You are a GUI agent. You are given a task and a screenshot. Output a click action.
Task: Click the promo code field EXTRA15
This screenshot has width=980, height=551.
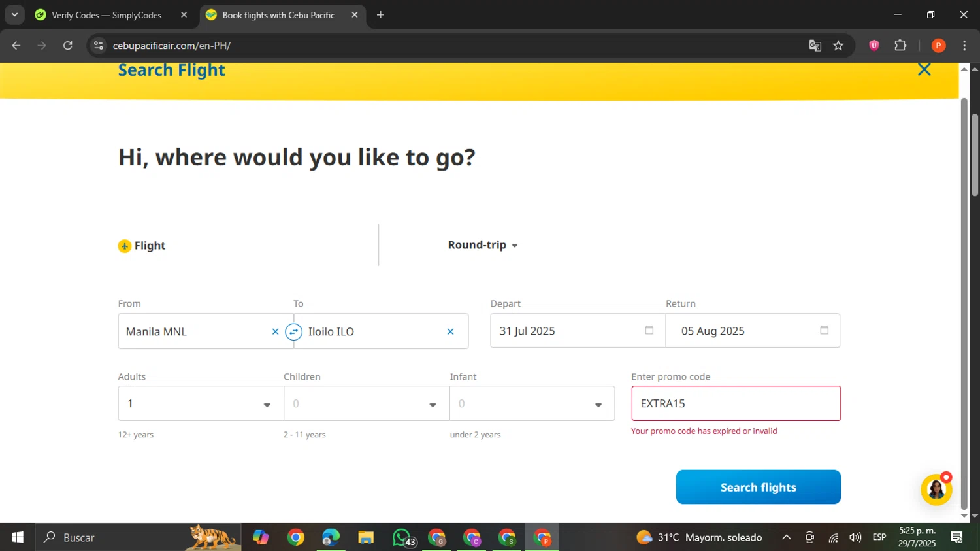(736, 403)
